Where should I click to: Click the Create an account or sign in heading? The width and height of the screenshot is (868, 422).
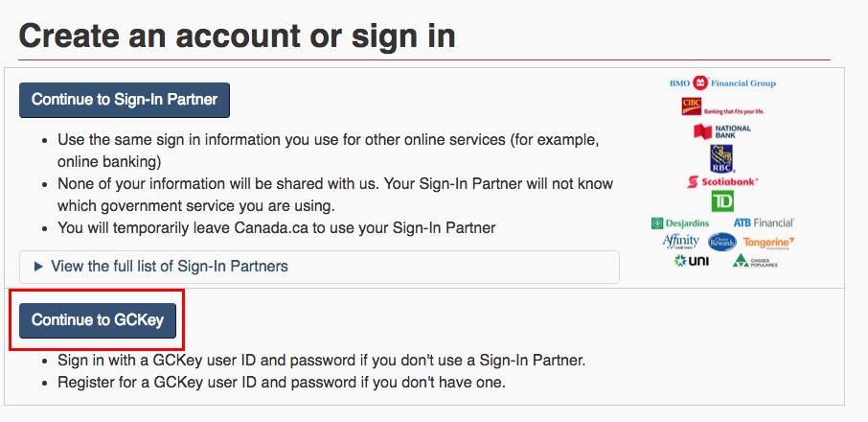coord(237,35)
